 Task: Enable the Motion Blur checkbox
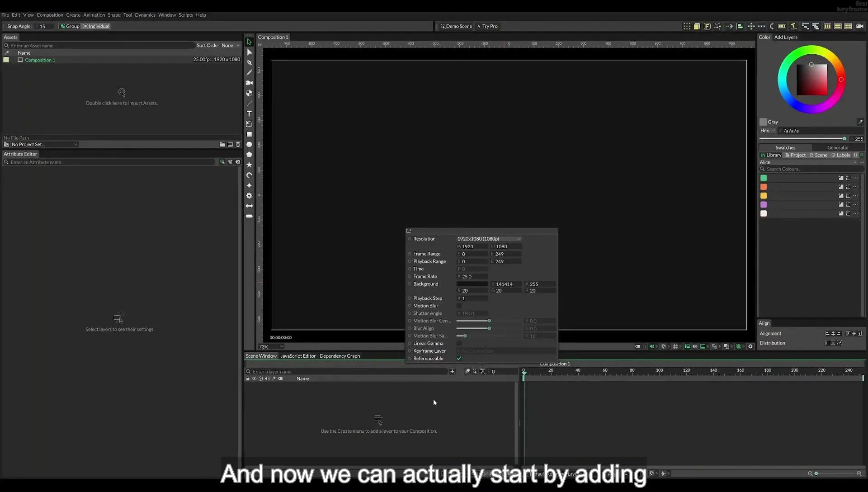tap(459, 306)
